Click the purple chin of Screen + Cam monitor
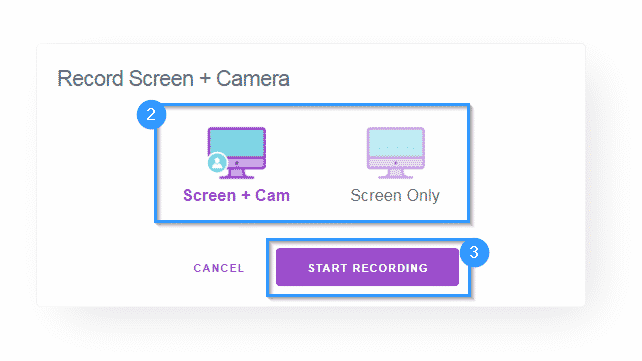 click(x=239, y=163)
